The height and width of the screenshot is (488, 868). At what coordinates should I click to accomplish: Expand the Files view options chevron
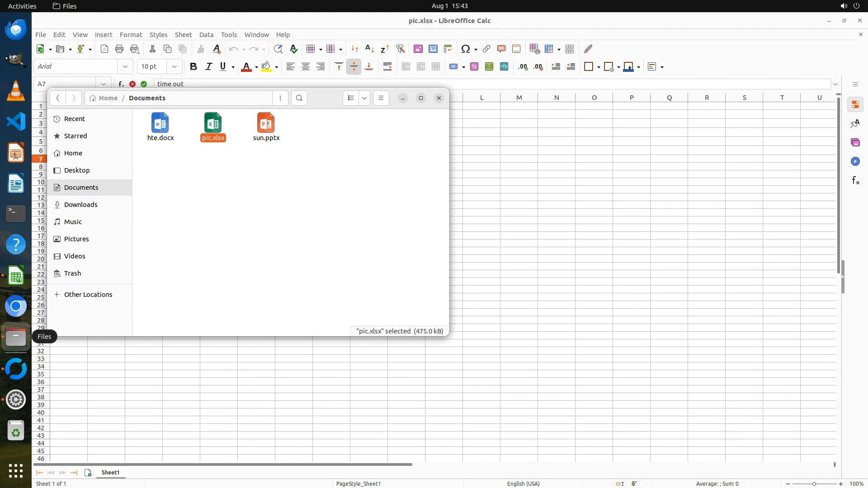(x=364, y=98)
